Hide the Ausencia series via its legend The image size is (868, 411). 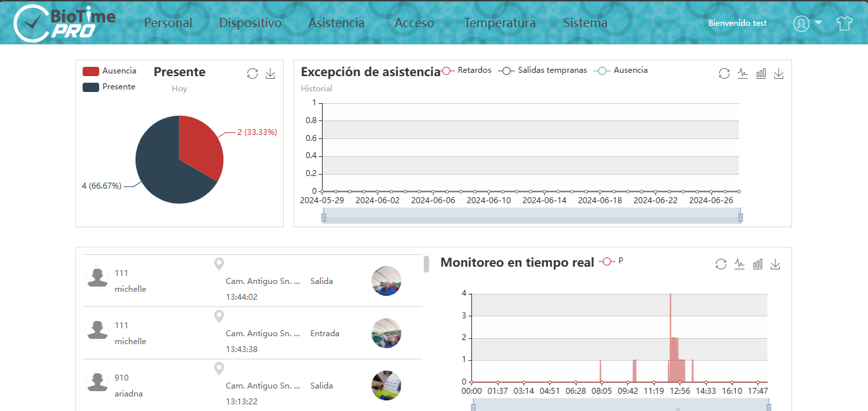pyautogui.click(x=625, y=69)
